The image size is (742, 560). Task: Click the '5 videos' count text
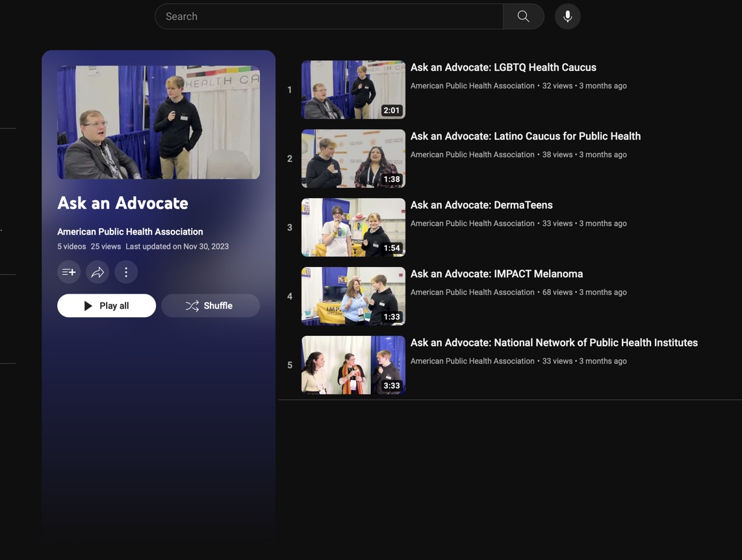71,246
